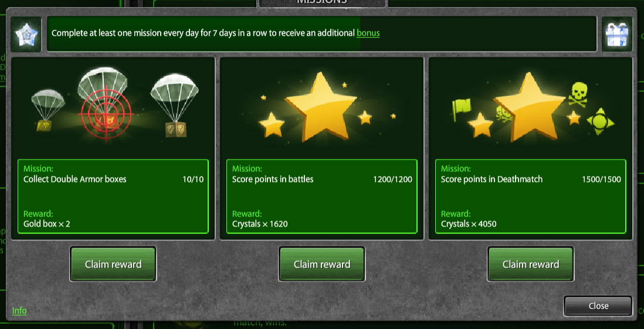The width and height of the screenshot is (644, 329).
Task: Open the gift box bonus icon
Action: [x=617, y=35]
